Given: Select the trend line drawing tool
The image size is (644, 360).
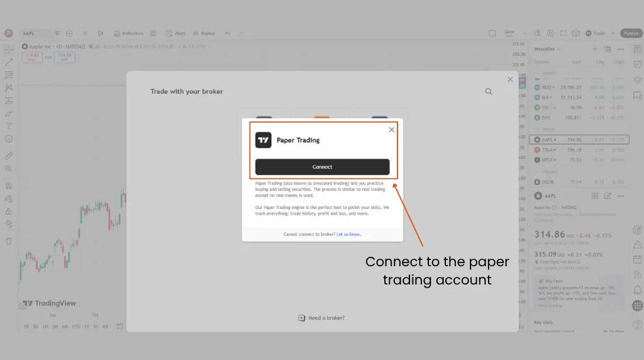Looking at the screenshot, I should (x=9, y=62).
